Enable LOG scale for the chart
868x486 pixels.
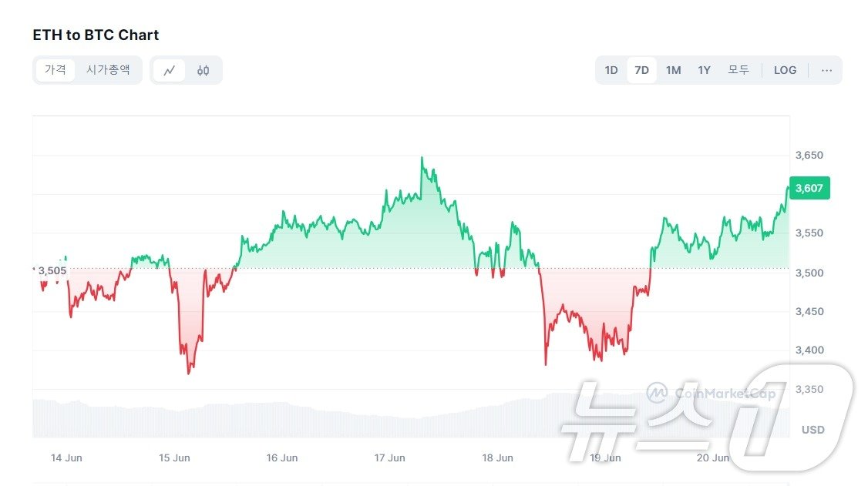785,70
